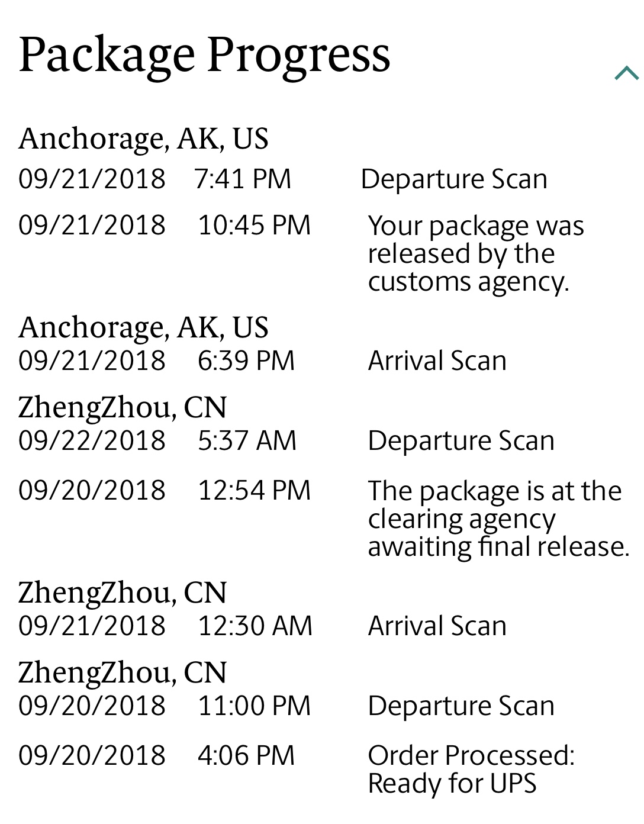Screen dimensions: 644x824
Task: Click the 10:45 PM timestamp
Action: 254,225
